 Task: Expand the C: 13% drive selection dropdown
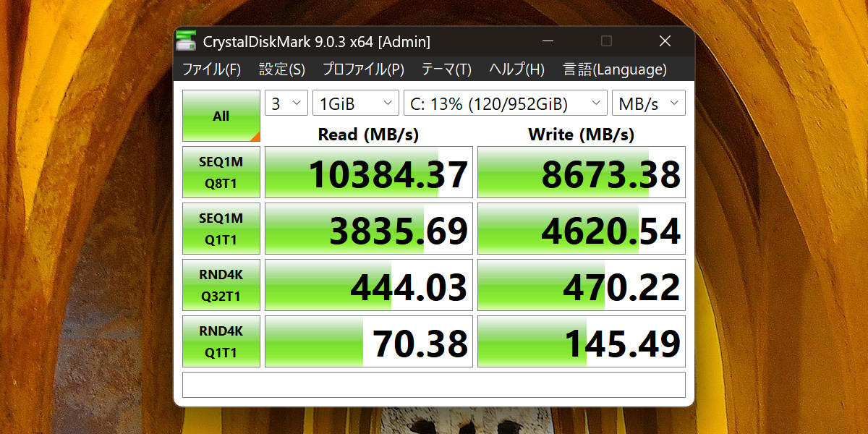coord(505,103)
